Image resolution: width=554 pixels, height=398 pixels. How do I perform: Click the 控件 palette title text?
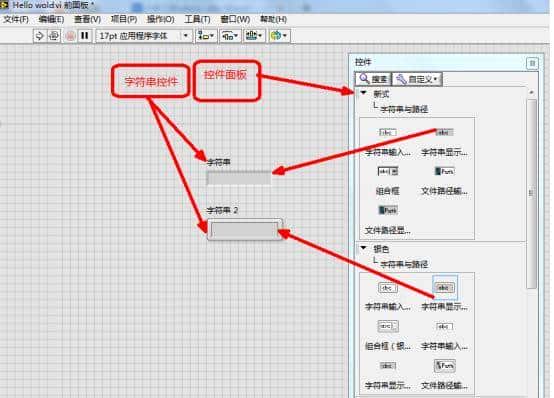click(363, 62)
